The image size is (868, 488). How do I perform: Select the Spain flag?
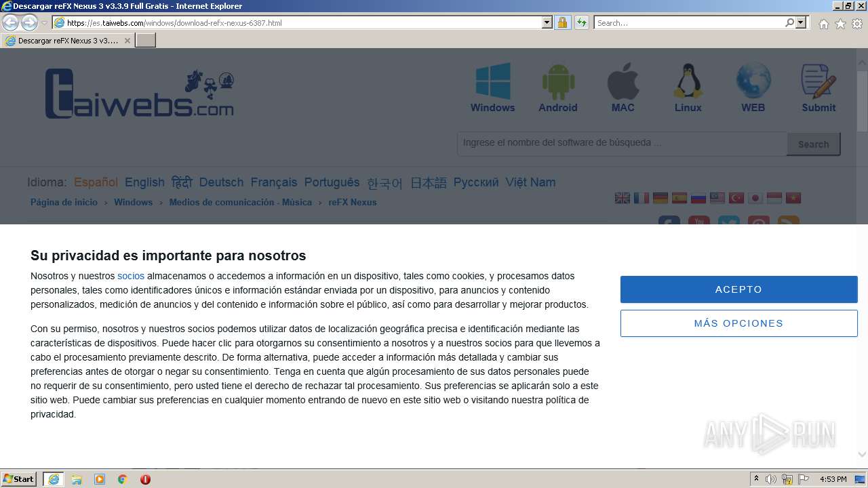click(x=679, y=198)
